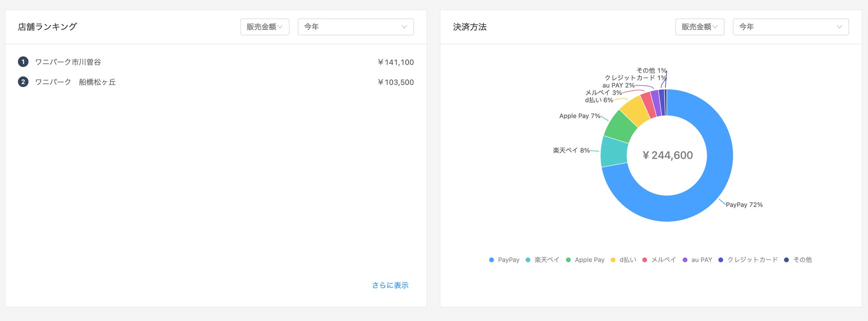Click the pink メルペイ donut segment
The image size is (868, 321).
(x=649, y=105)
